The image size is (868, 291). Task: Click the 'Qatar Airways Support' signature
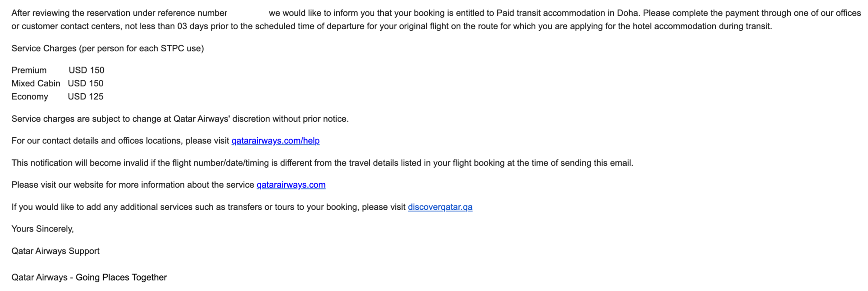[x=56, y=251]
